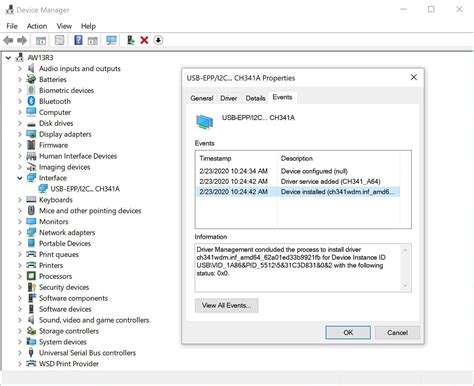Click the Monitors category icon

click(x=31, y=221)
